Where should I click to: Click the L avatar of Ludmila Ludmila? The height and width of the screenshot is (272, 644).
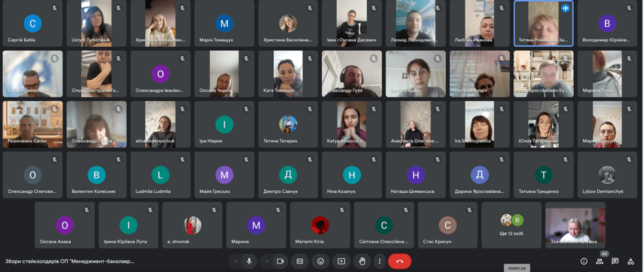pyautogui.click(x=160, y=175)
